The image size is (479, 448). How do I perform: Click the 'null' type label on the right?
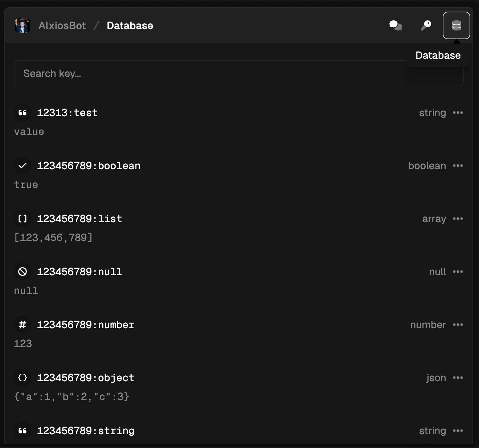[438, 272]
